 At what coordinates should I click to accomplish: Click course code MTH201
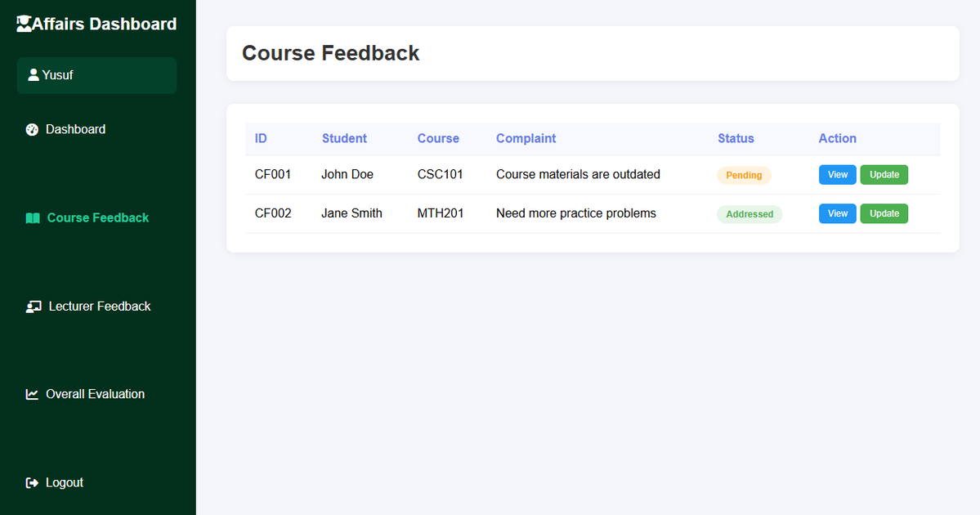click(441, 213)
